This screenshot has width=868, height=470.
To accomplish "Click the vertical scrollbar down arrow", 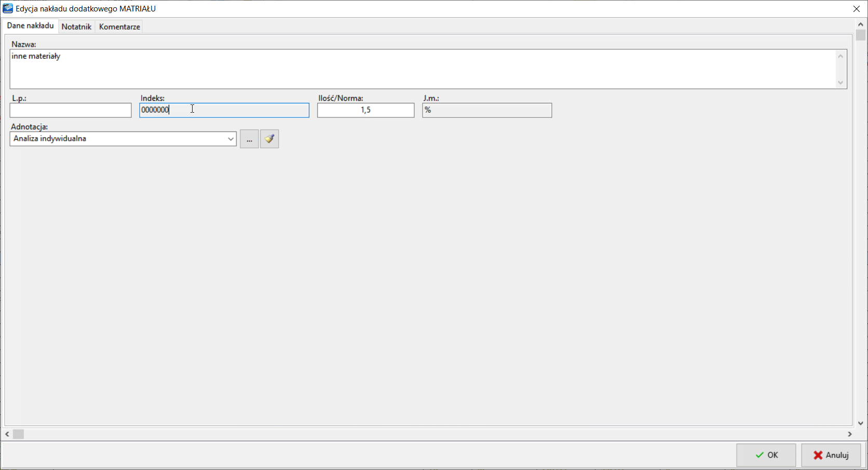I will [861, 423].
